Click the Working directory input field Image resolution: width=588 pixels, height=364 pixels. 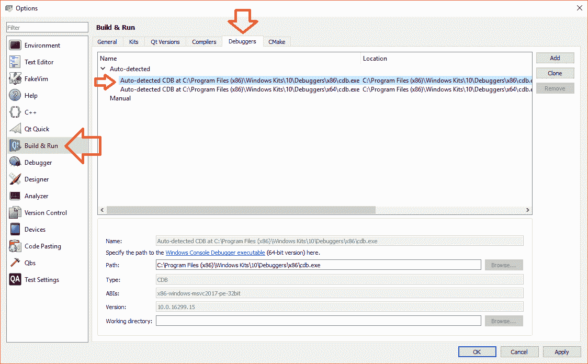tap(318, 321)
